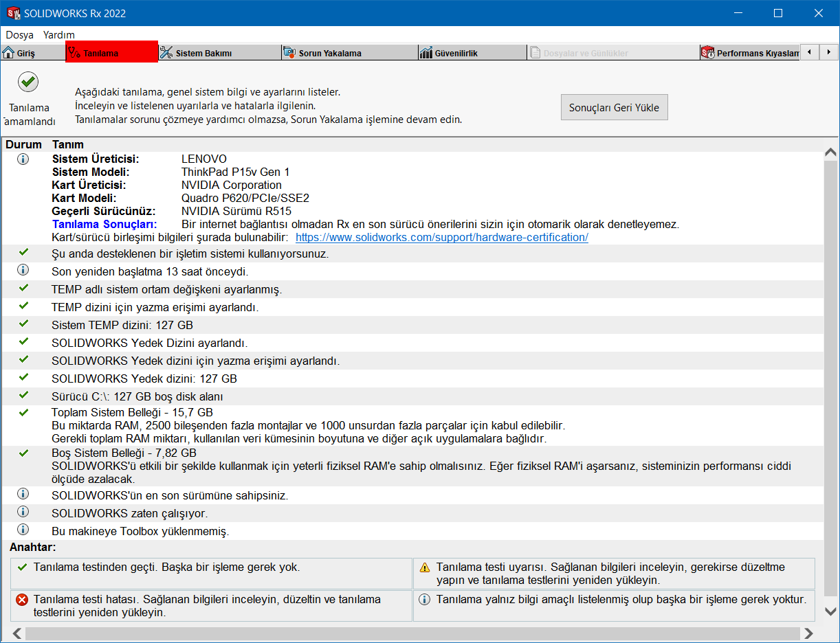Click the Quadro P620/PCIe/SSE2 value

tap(245, 199)
